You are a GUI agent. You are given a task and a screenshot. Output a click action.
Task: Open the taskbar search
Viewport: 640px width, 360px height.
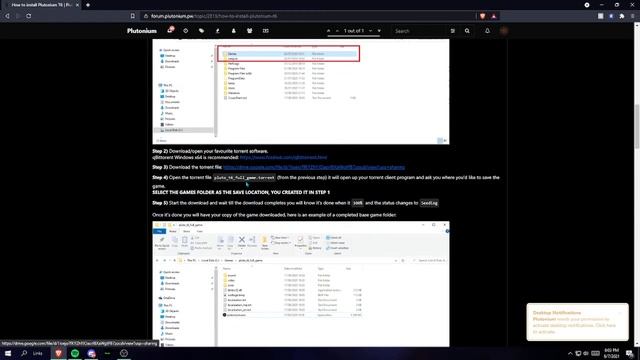pos(24,353)
